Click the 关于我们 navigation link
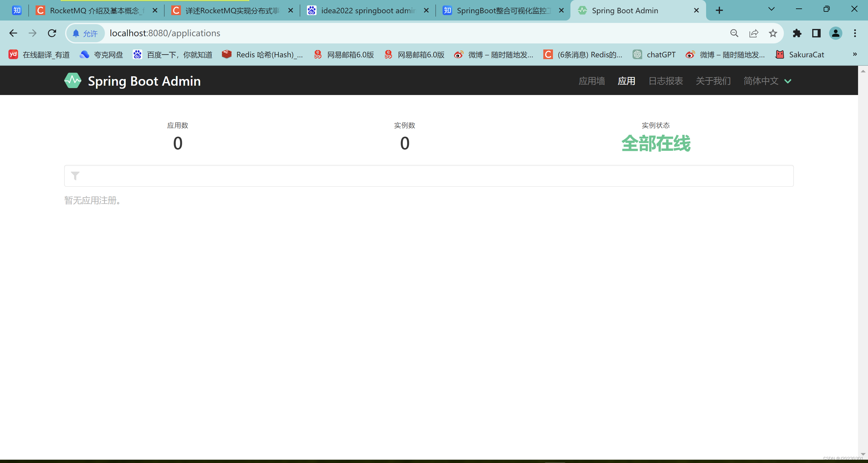 point(713,81)
